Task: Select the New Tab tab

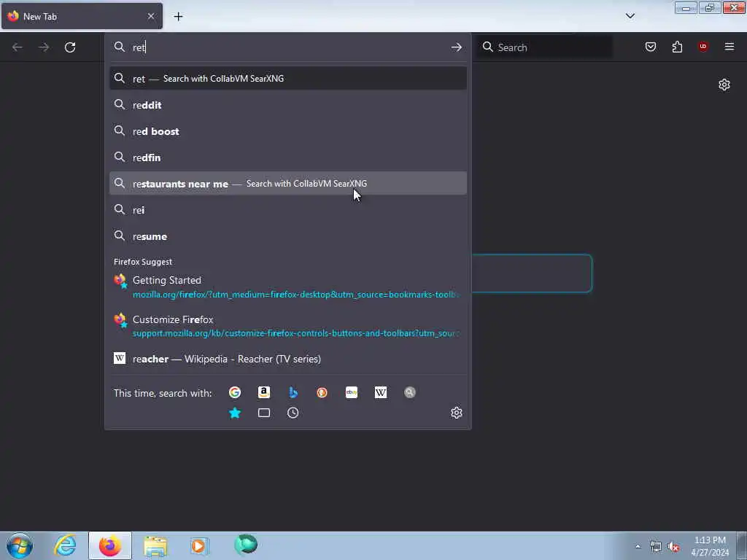Action: (x=82, y=16)
